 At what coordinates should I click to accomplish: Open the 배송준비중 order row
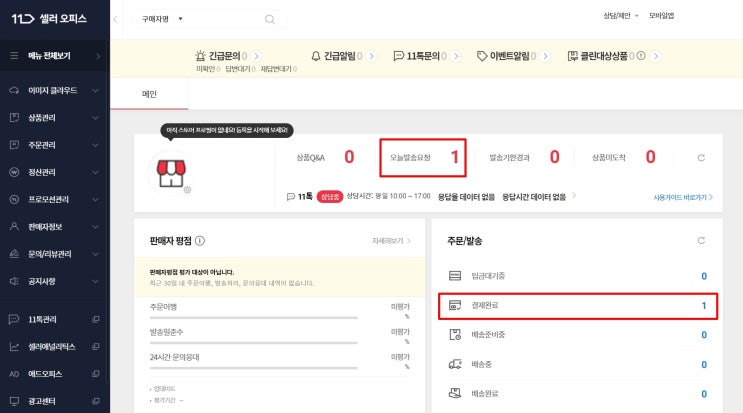point(578,335)
